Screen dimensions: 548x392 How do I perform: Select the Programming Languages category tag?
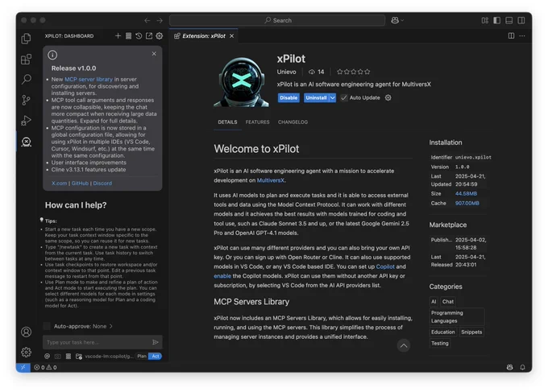click(x=457, y=317)
